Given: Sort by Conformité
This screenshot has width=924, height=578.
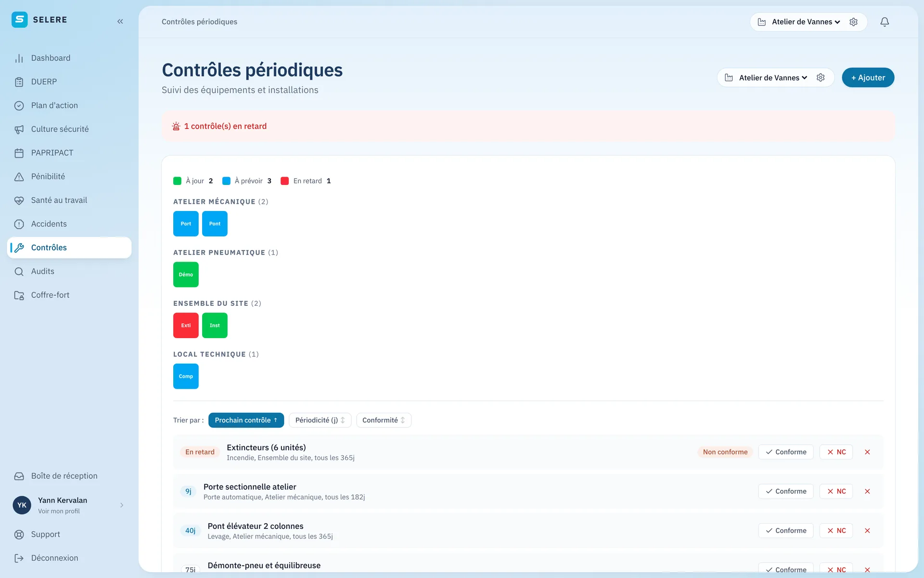Looking at the screenshot, I should (x=384, y=420).
